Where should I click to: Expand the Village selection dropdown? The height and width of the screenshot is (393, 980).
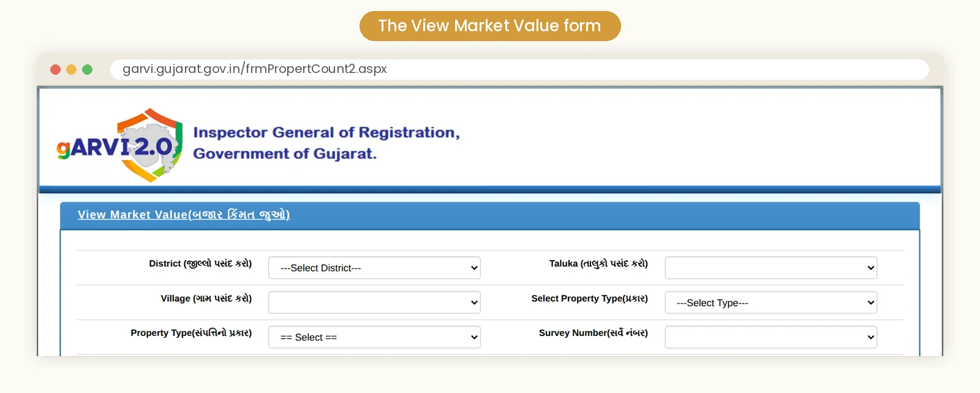click(x=374, y=302)
